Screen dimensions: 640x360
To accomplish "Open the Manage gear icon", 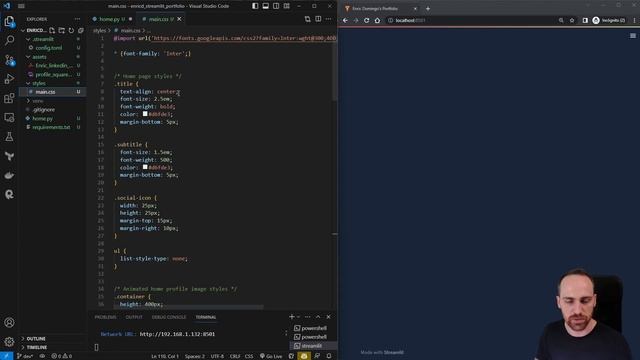I will (9, 342).
